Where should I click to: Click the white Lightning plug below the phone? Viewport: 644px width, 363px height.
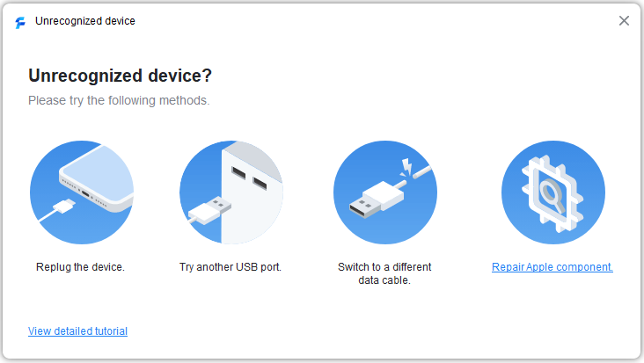coord(62,206)
